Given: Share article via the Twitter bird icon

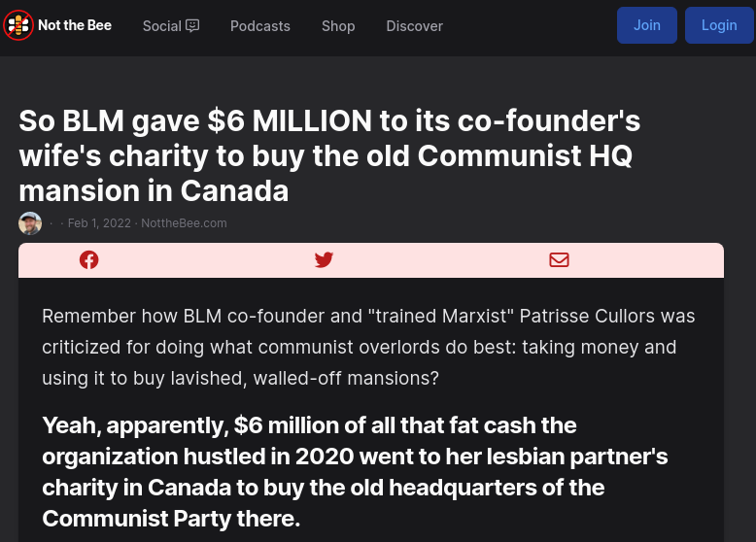Looking at the screenshot, I should click(324, 259).
